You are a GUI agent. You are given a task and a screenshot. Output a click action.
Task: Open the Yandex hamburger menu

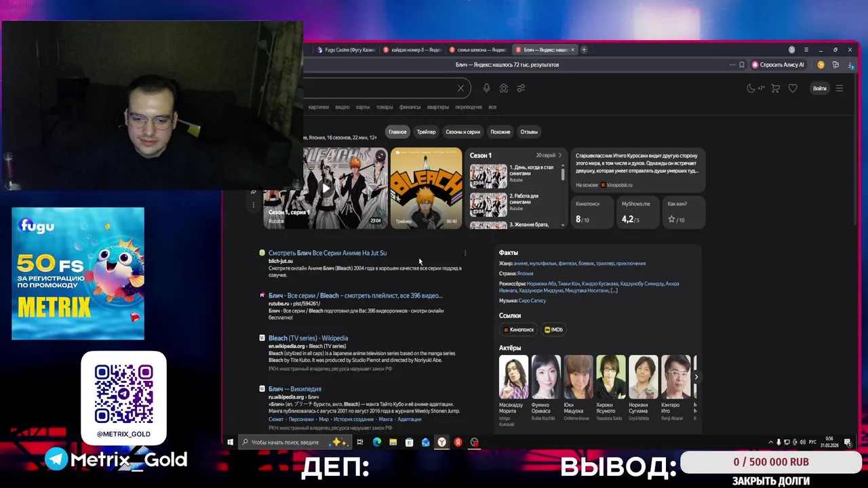(x=840, y=88)
